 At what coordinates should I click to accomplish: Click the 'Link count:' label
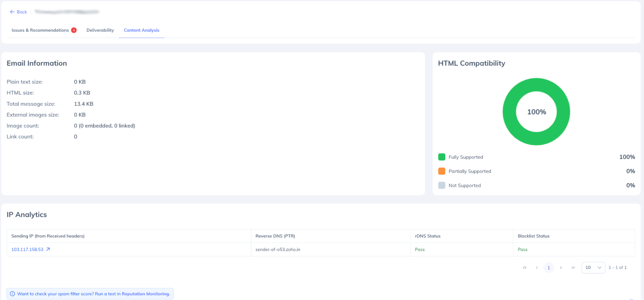point(20,137)
